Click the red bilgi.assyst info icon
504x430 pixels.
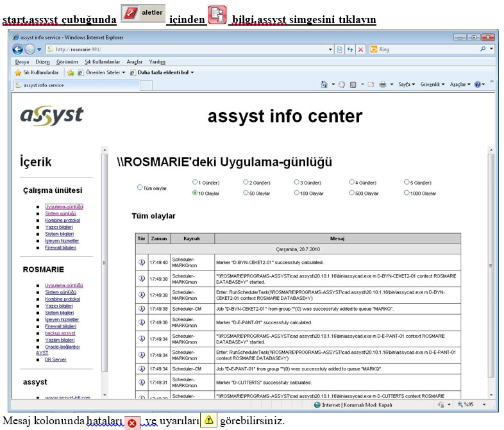[217, 15]
